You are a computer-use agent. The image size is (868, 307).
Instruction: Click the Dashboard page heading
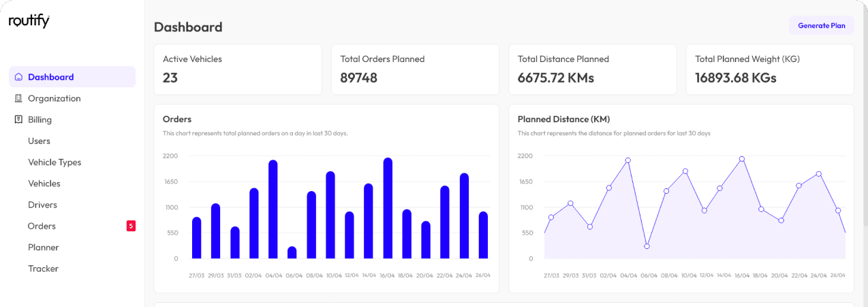pos(188,27)
